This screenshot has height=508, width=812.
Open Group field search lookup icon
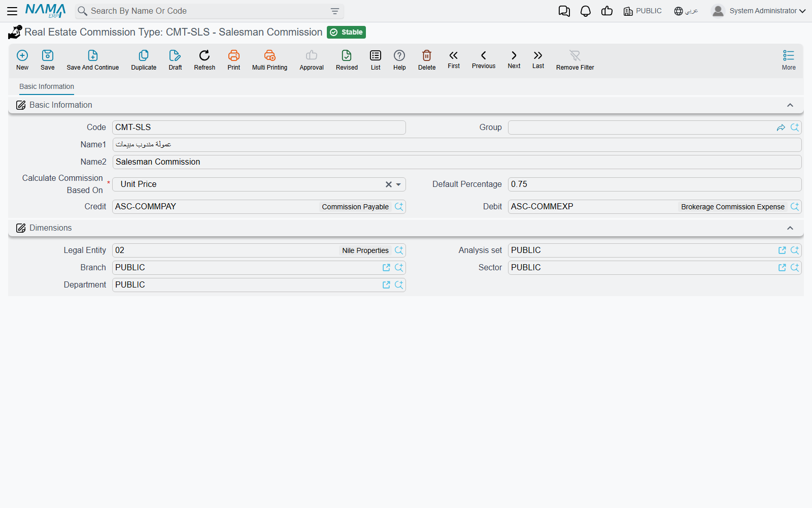[795, 128]
